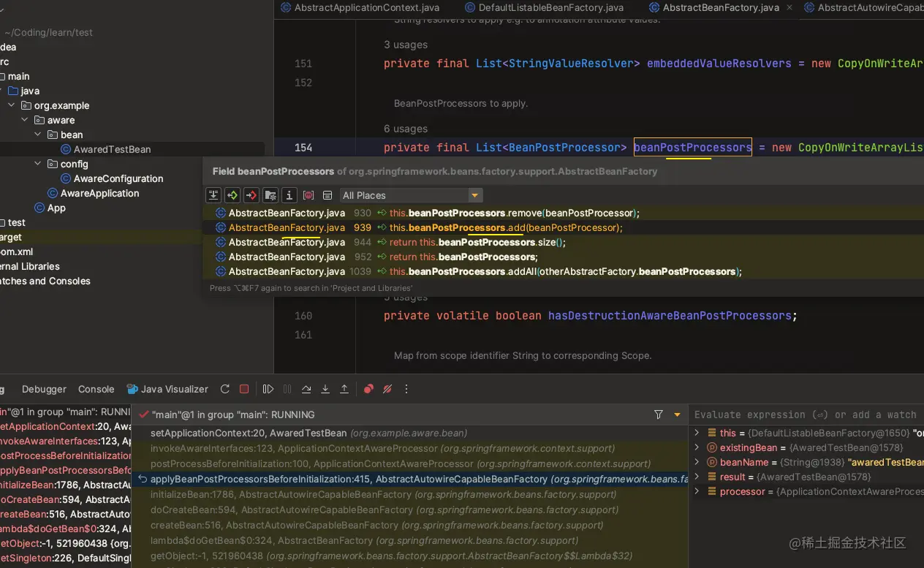The height and width of the screenshot is (568, 924).
Task: Open the thread selector dropdown arrow
Action: pos(677,414)
